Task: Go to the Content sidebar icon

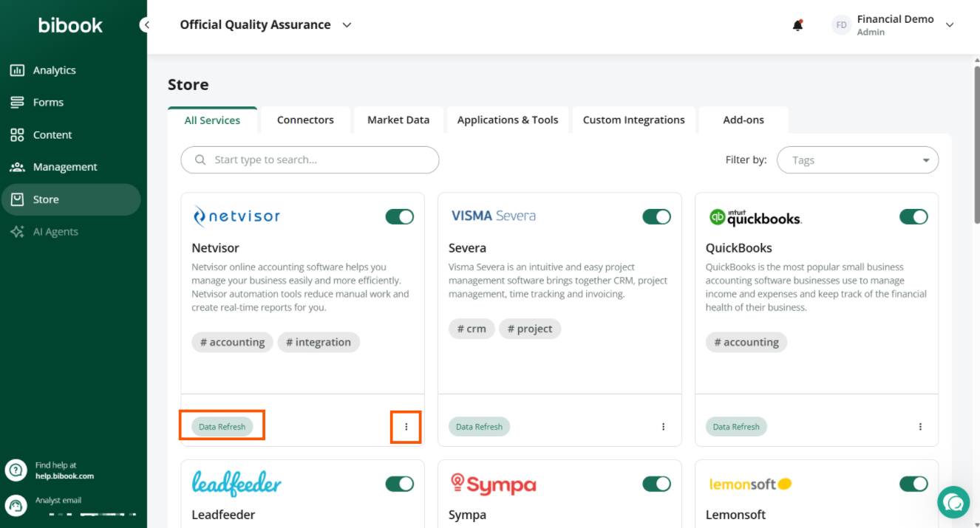Action: click(17, 135)
